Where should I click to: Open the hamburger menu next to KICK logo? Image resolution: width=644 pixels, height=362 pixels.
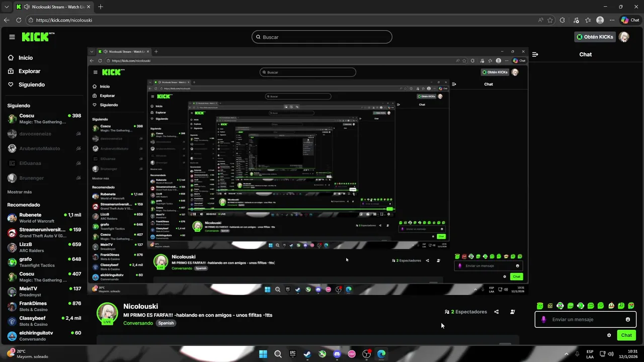coord(12,37)
